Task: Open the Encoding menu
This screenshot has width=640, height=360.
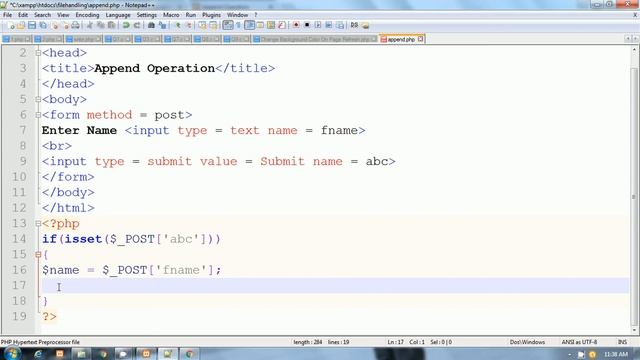Action: pyautogui.click(x=87, y=15)
